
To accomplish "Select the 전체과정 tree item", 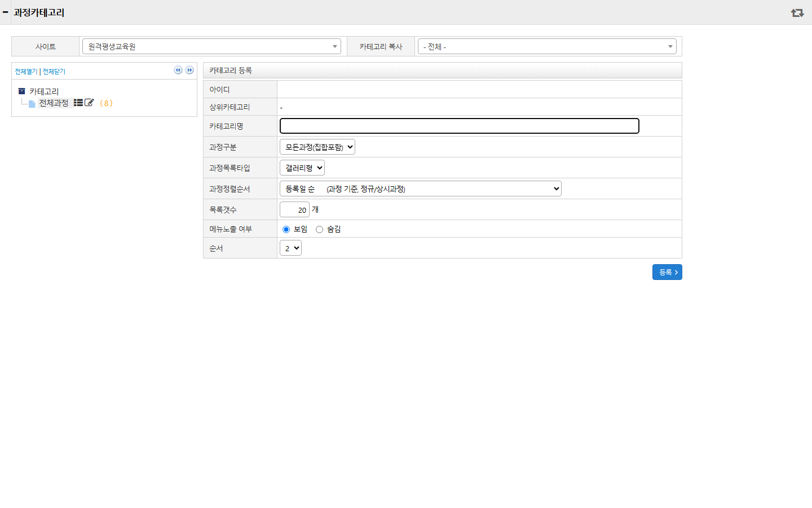I will tap(54, 103).
